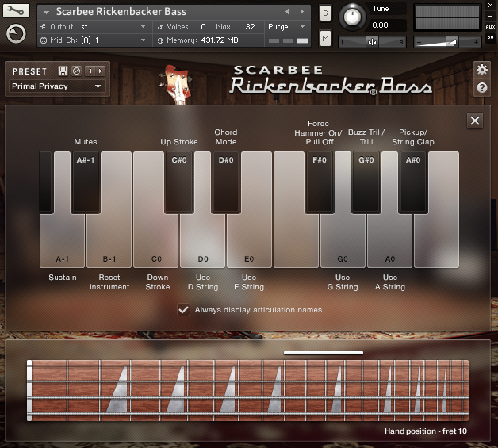Expand instrument header triangle next to name

click(x=46, y=13)
